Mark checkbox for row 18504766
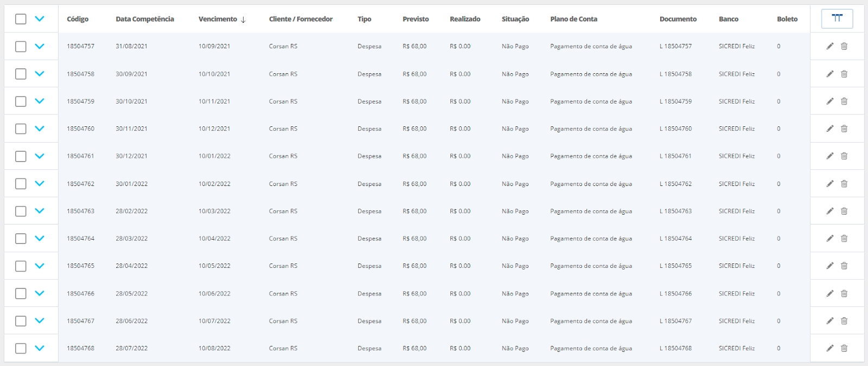The image size is (868, 366). click(x=21, y=293)
